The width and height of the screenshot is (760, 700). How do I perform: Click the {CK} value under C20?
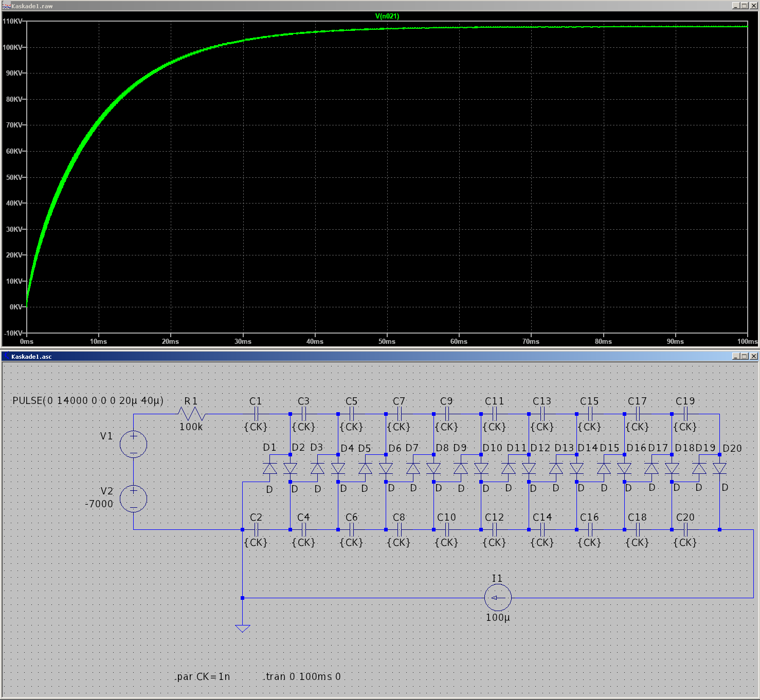coord(685,542)
